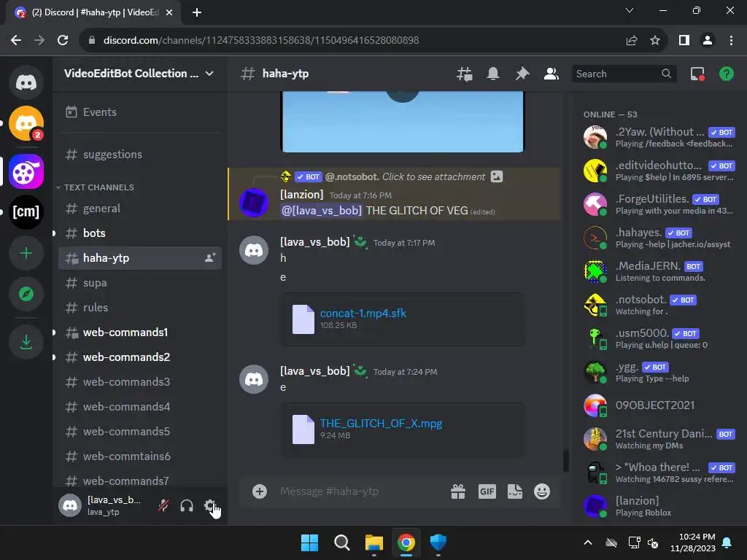Click the @[lava_vs_bob] mention in lanzion's message
This screenshot has height=560, width=747.
pyautogui.click(x=321, y=211)
